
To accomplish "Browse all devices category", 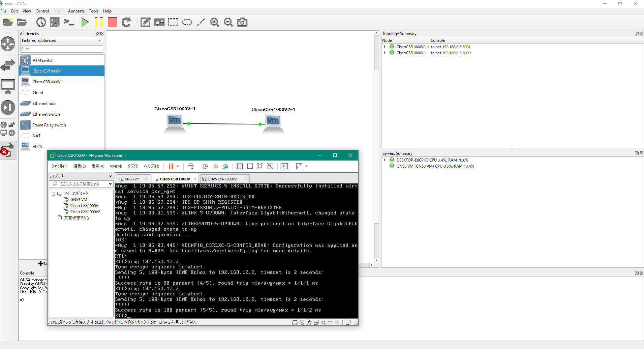I will click(x=8, y=129).
